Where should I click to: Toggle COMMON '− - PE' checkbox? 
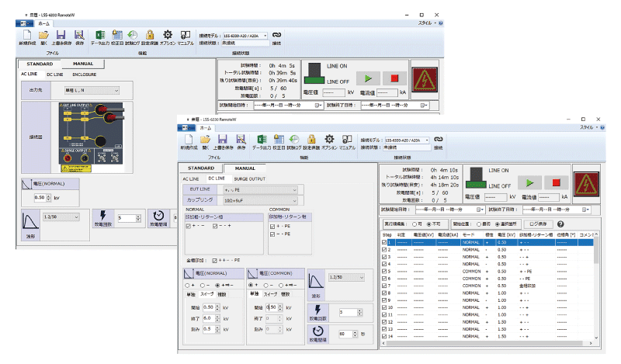coord(272,234)
